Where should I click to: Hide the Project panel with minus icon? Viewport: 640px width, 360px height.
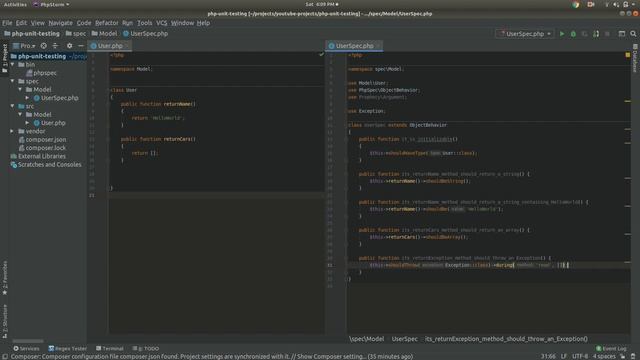pos(81,46)
